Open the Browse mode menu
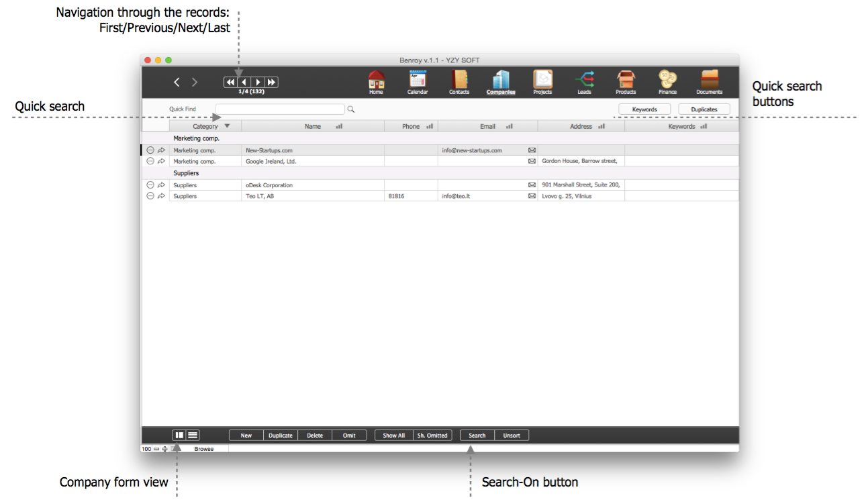This screenshot has height=504, width=866. click(x=204, y=449)
